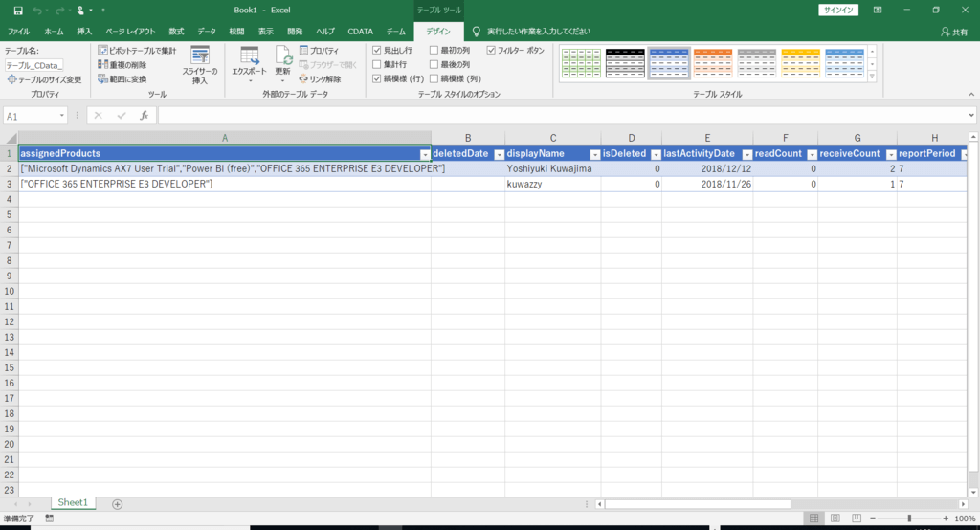Viewport: 980px width, 530px height.
Task: Toggle 最後の列 last column checkbox
Action: (x=434, y=64)
